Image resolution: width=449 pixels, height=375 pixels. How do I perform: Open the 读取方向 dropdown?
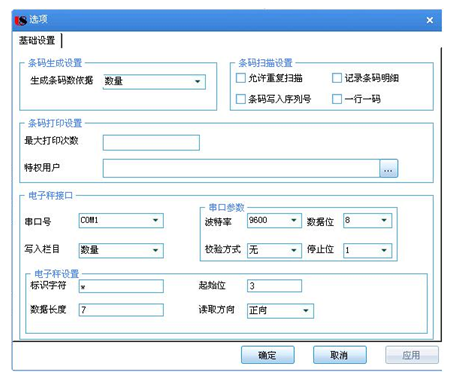click(280, 311)
